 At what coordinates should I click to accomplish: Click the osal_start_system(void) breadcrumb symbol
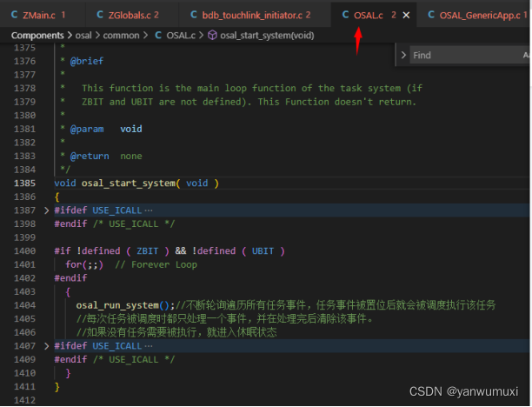[267, 36]
